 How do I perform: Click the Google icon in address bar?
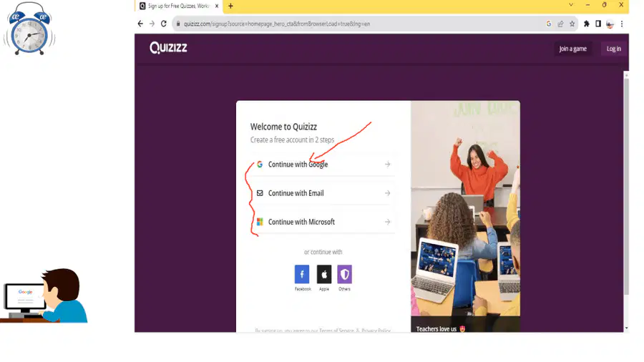click(x=549, y=24)
